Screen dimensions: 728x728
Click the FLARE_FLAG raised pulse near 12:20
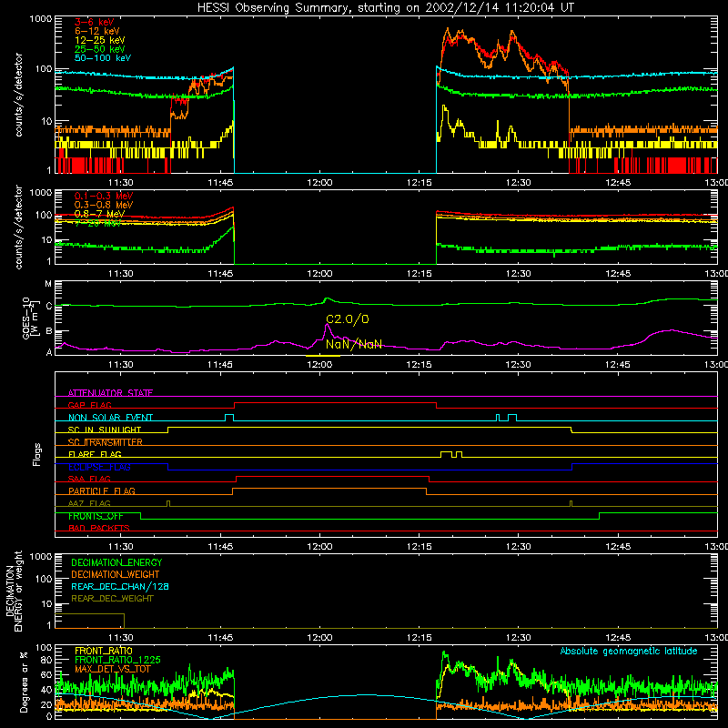446,453
